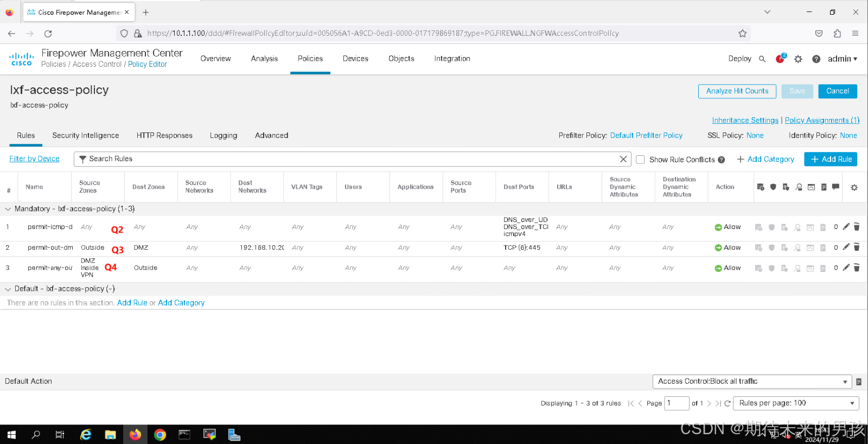
Task: Click the time range column header icon
Action: click(761, 187)
